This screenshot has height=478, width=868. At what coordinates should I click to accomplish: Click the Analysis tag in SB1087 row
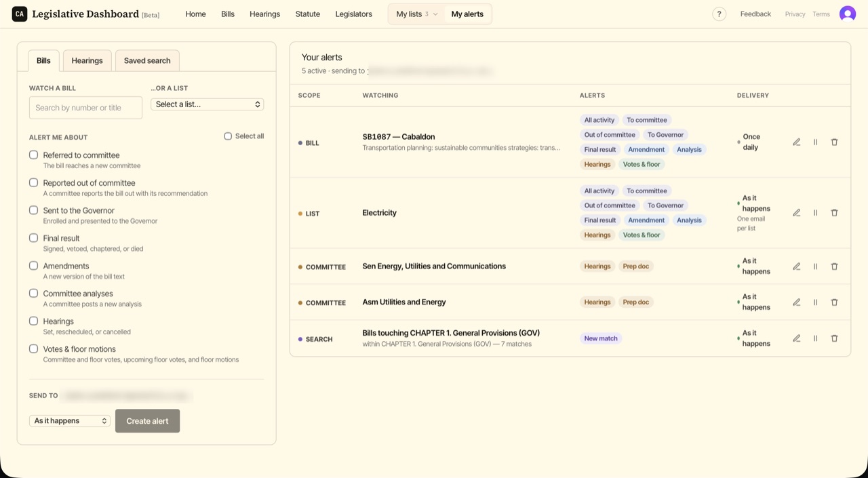click(x=689, y=150)
